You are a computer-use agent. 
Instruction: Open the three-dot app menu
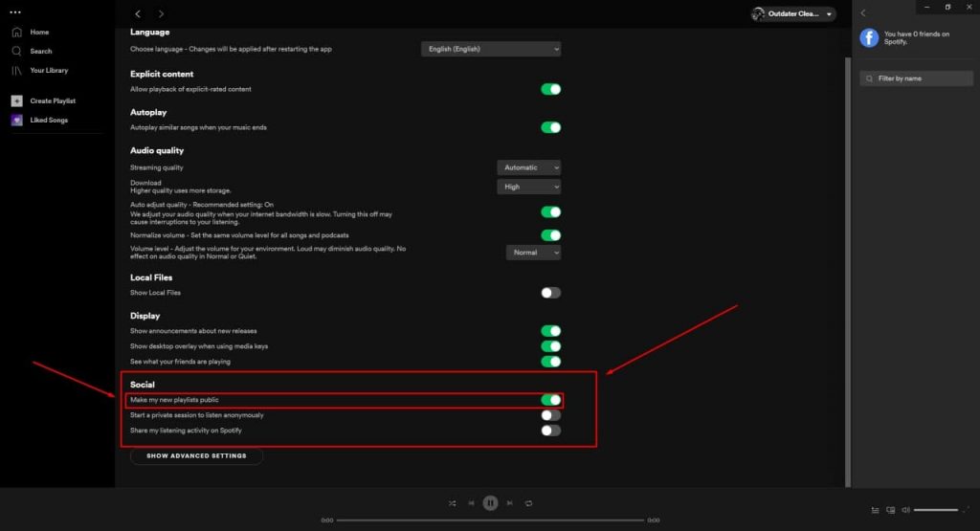click(x=15, y=11)
